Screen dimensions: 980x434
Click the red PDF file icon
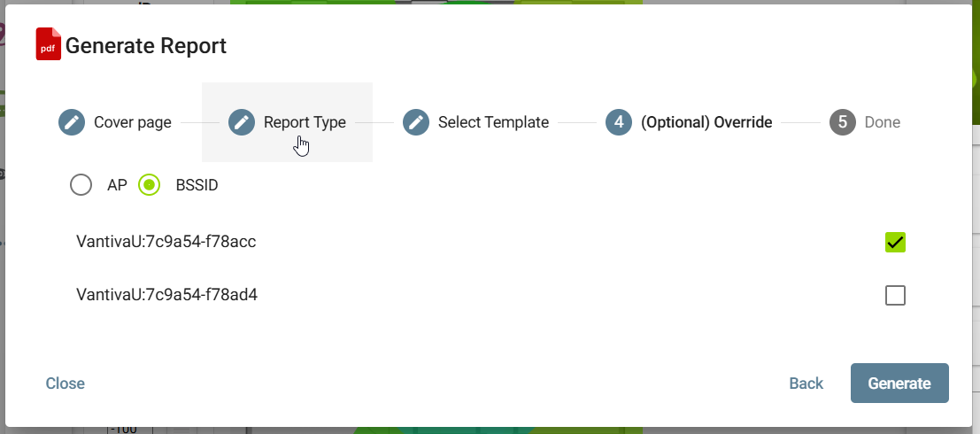(48, 44)
